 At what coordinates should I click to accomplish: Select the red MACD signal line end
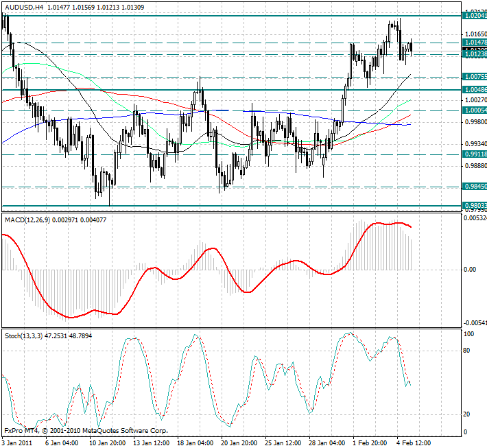point(412,227)
